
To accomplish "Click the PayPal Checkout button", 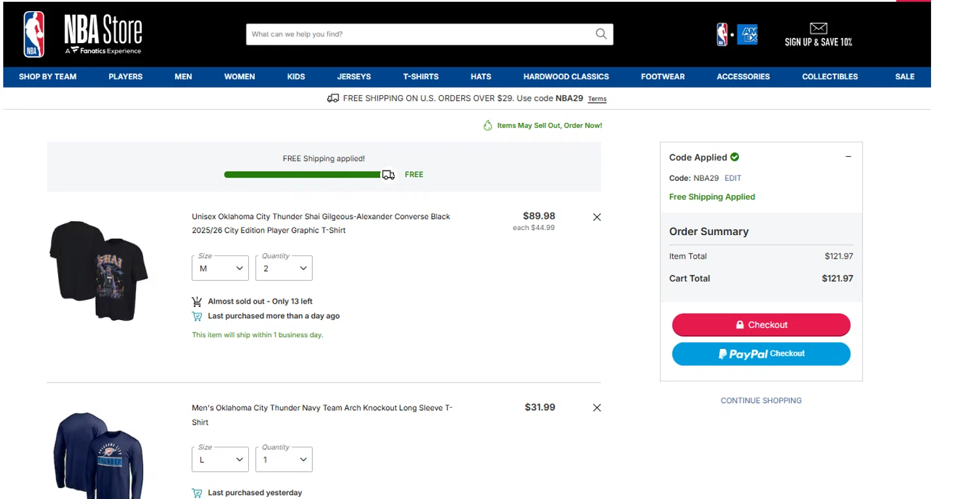I will point(761,353).
